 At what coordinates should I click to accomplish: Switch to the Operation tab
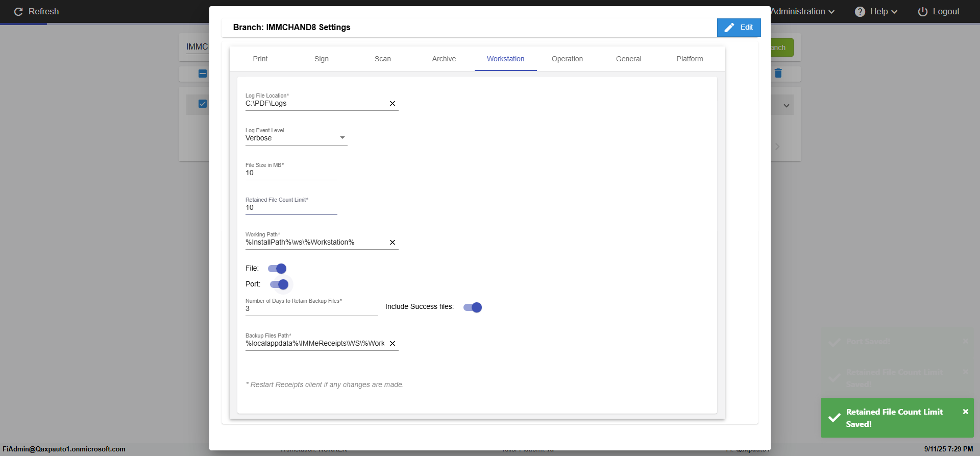(567, 59)
